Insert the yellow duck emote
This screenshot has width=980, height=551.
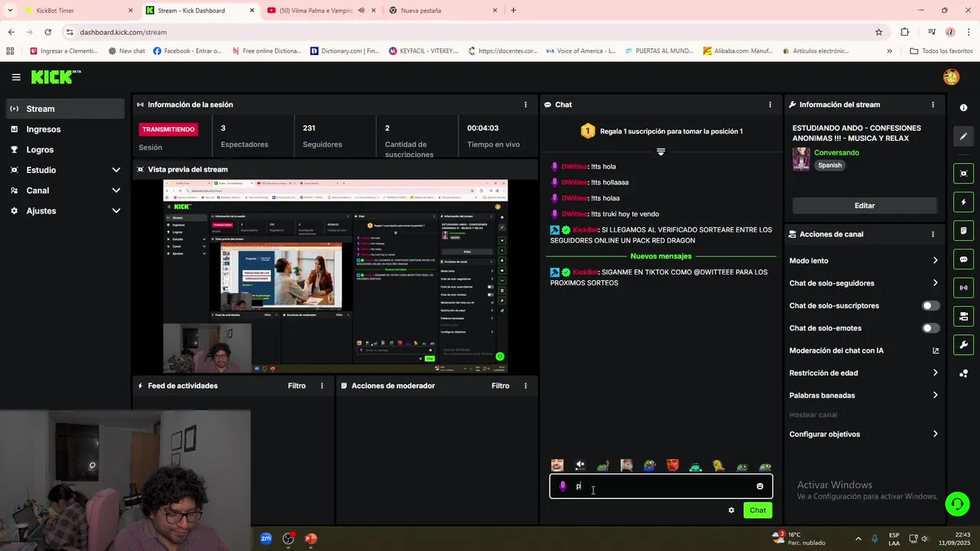(x=718, y=465)
